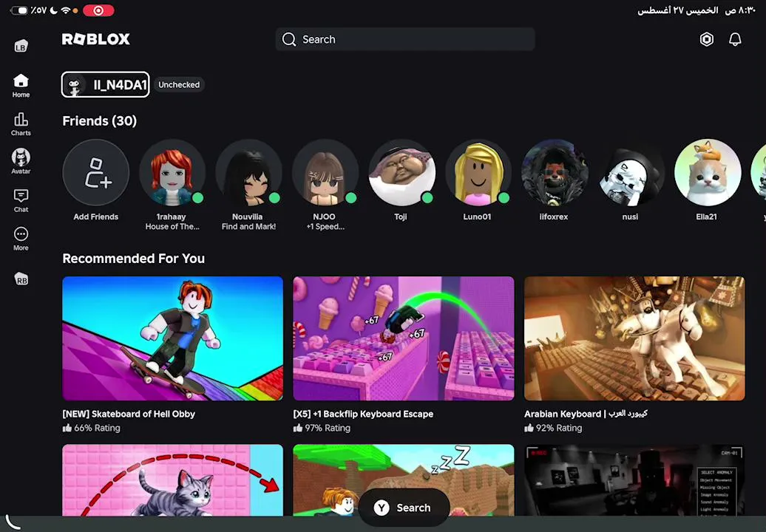Click the +1 Speed... status under NJOO

[x=325, y=226]
